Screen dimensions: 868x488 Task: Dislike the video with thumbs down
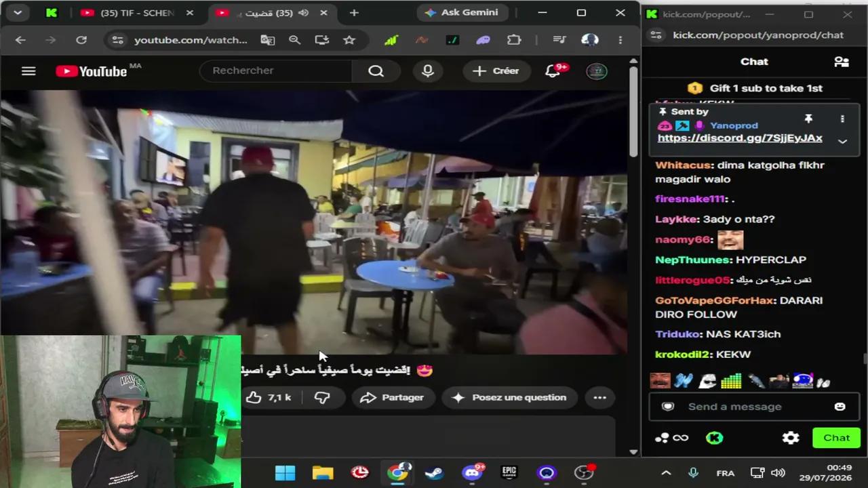point(322,397)
